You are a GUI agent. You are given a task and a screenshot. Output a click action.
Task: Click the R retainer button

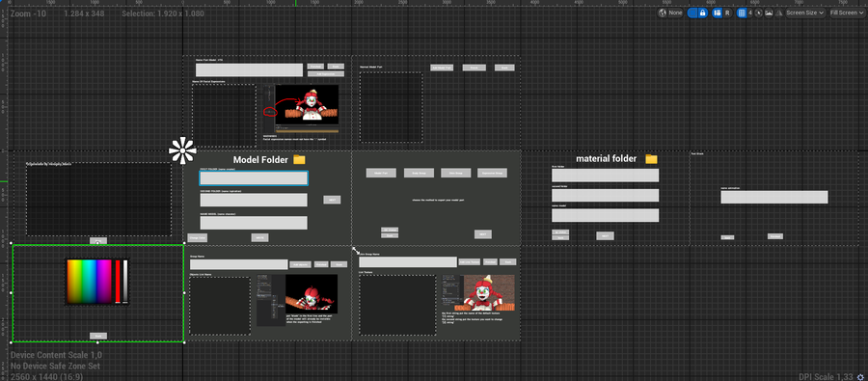pos(727,13)
